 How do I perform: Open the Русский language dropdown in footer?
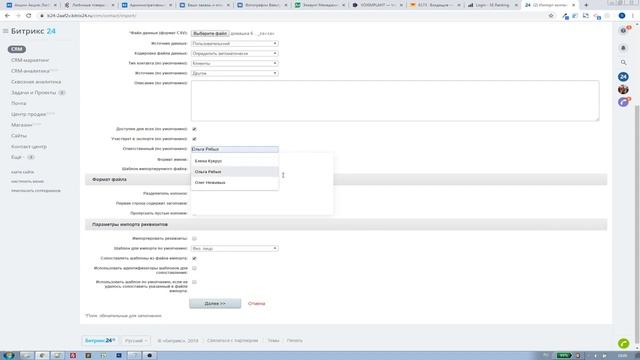coord(136,340)
